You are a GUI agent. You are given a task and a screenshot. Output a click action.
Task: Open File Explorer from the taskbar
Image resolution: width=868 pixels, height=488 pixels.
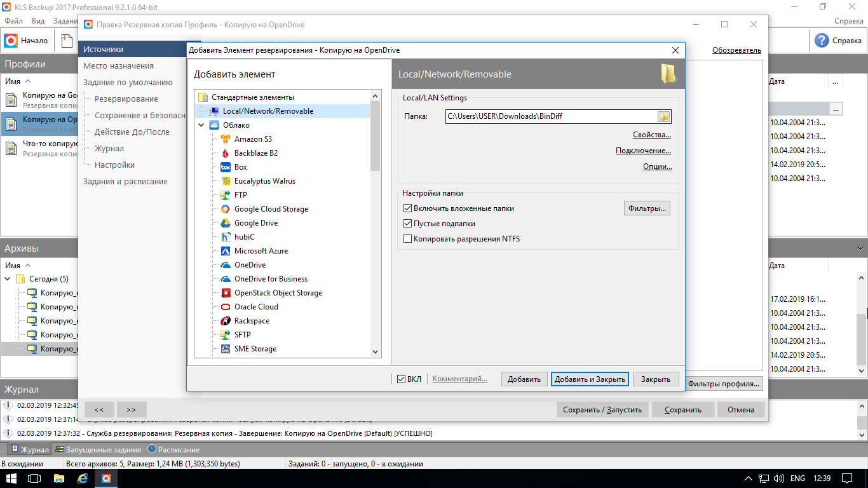click(x=58, y=478)
